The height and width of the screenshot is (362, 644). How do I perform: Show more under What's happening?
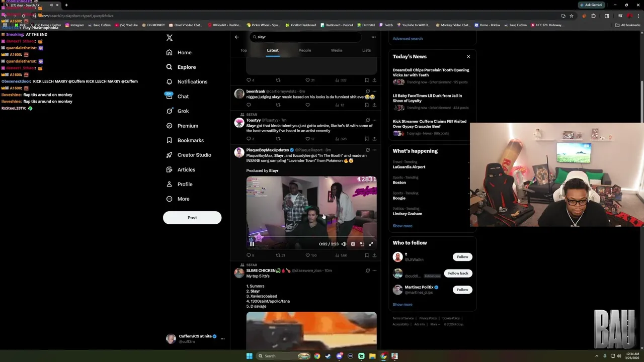pos(403,226)
